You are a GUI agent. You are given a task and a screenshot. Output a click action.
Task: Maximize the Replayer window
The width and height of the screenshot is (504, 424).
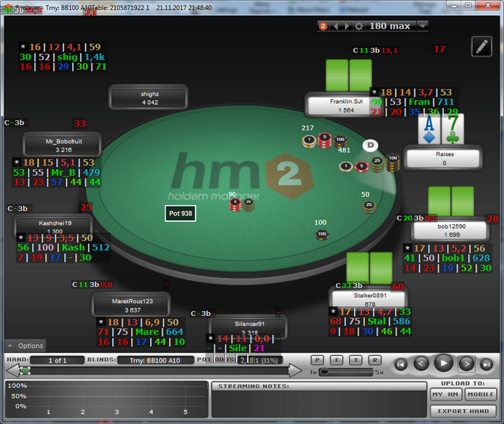coord(468,6)
